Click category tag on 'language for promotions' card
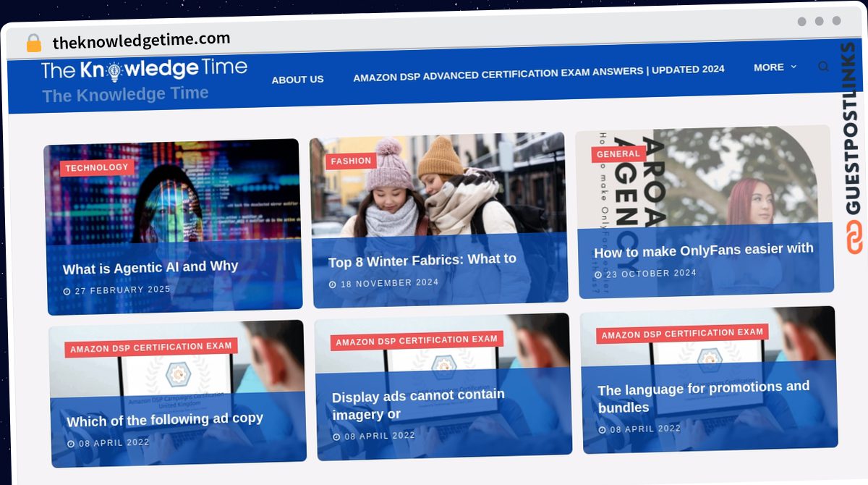Viewport: 868px width, 485px height. (682, 334)
